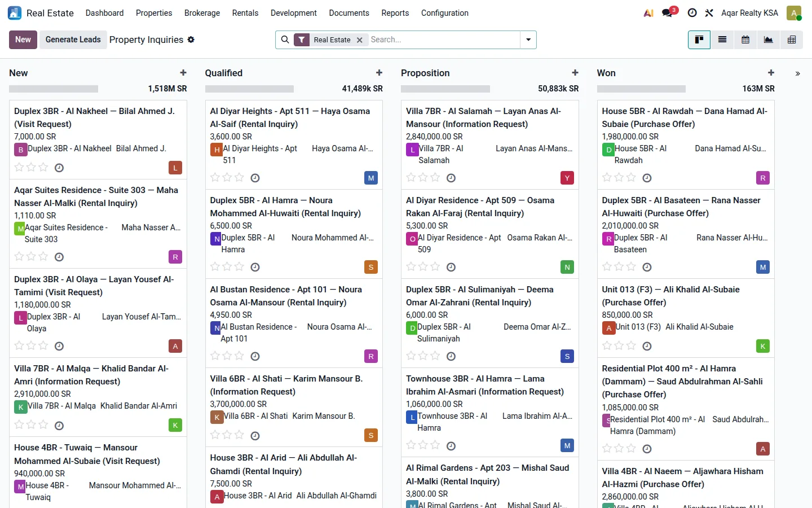812x508 pixels.
Task: Open the Configuration menu
Action: (x=445, y=13)
